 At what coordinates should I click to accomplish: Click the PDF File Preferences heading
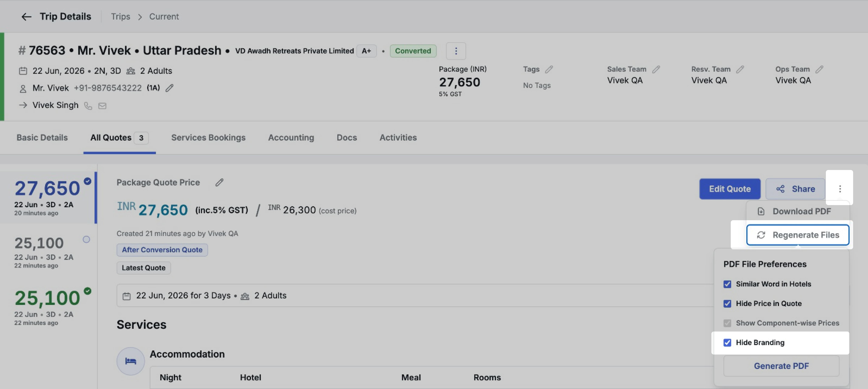point(765,264)
